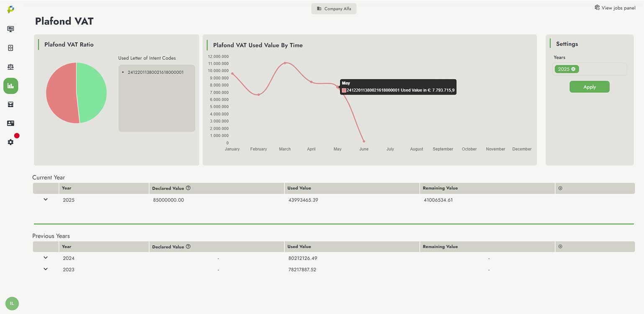Click the IL user avatar

(x=12, y=303)
